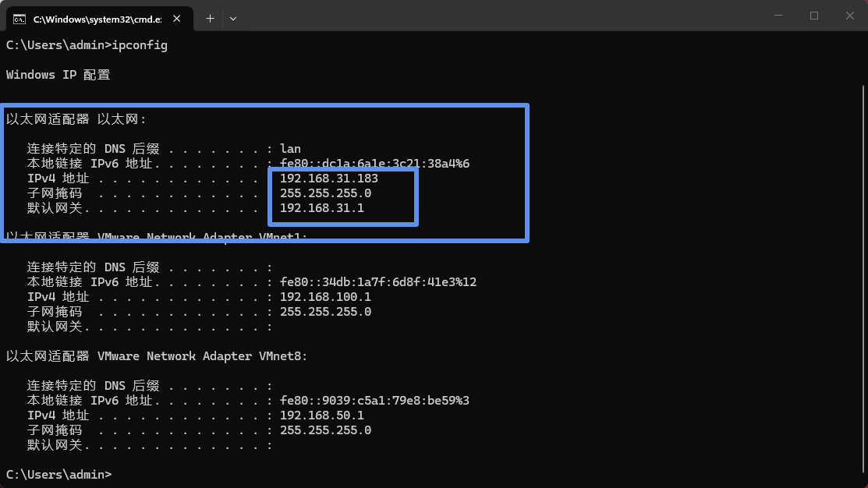Expand the new tab profile dropdown
This screenshot has width=868, height=488.
(x=233, y=17)
